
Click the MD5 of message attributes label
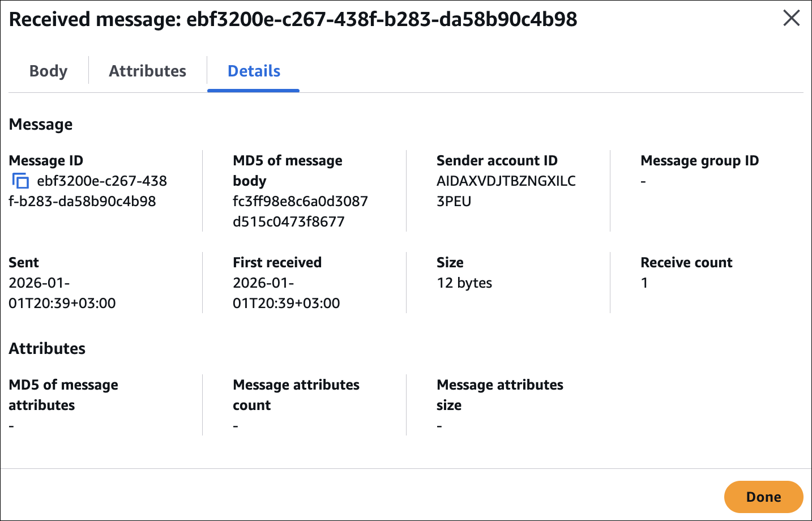click(x=63, y=395)
